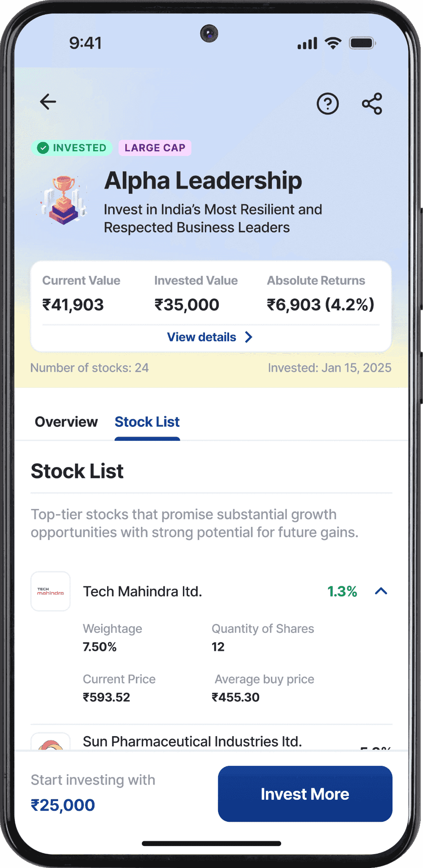Switch to the Overview tab
The image size is (423, 868).
(x=66, y=422)
